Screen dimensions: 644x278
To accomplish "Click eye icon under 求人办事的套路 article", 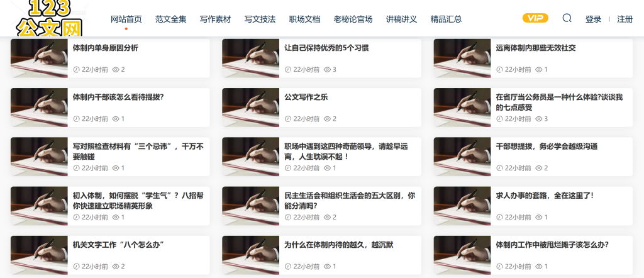I will click(538, 217).
